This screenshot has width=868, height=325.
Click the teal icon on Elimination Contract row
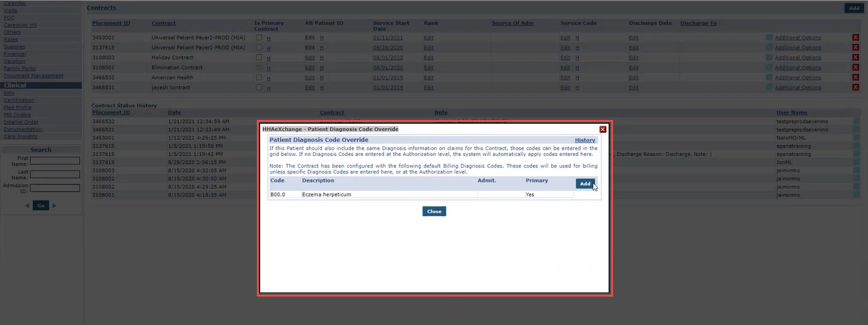click(769, 68)
